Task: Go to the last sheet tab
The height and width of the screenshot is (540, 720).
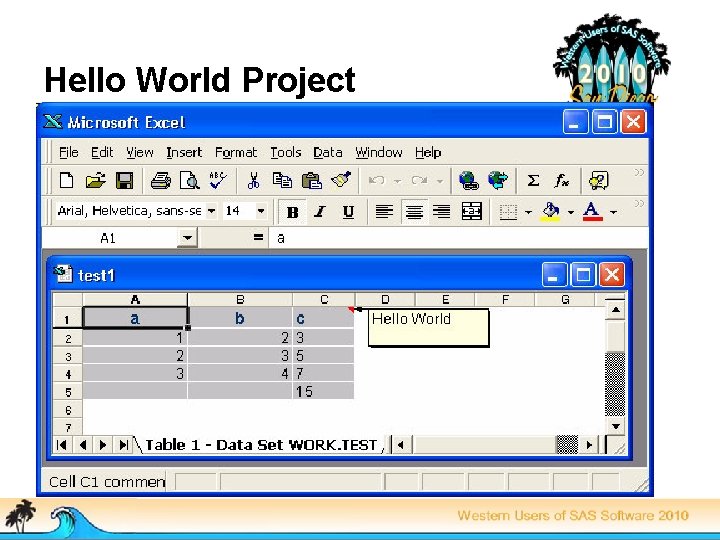Action: pyautogui.click(x=123, y=445)
